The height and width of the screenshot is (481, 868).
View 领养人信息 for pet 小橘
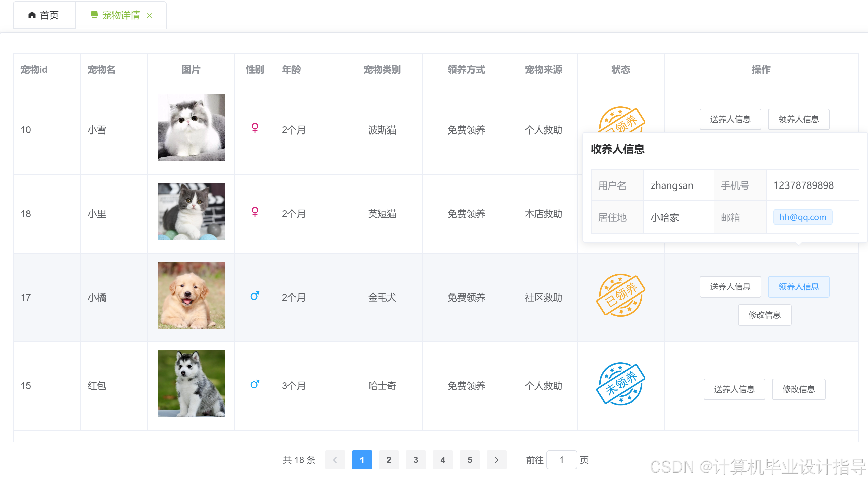(799, 287)
